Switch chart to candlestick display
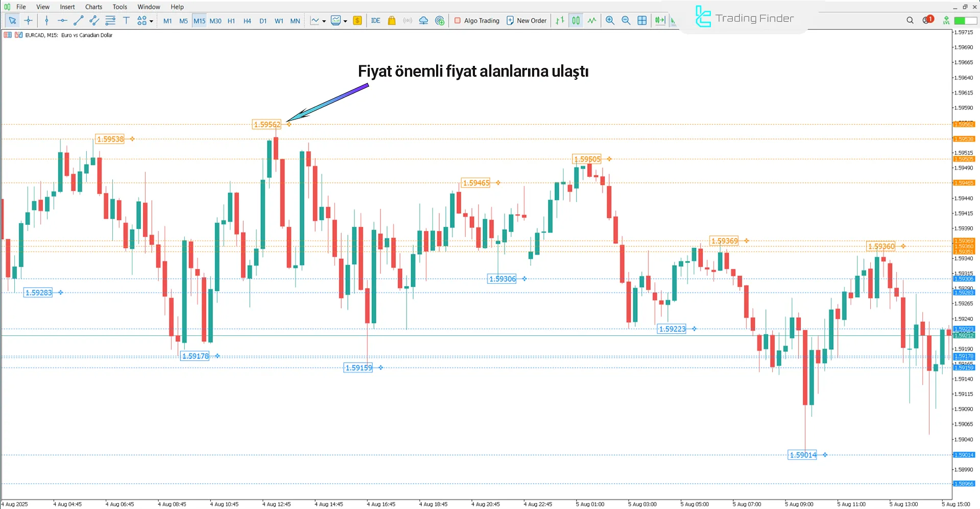This screenshot has height=509, width=980. tap(576, 20)
